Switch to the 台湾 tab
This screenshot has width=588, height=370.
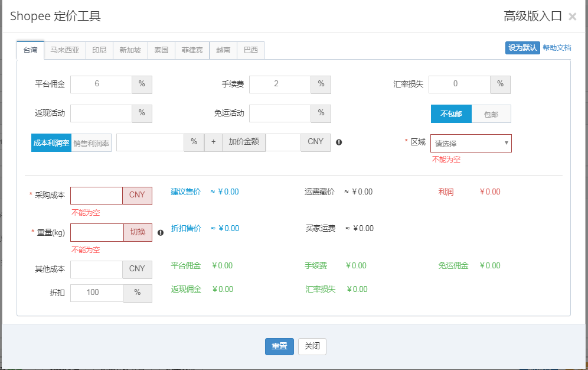[x=30, y=50]
